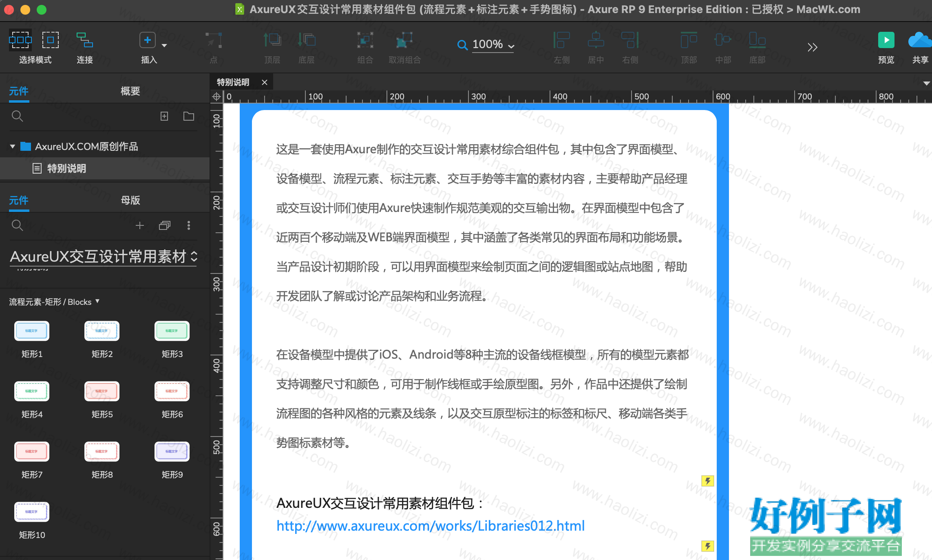Click the green macOS zoom window button
Viewport: 932px width, 560px height.
(42, 9)
